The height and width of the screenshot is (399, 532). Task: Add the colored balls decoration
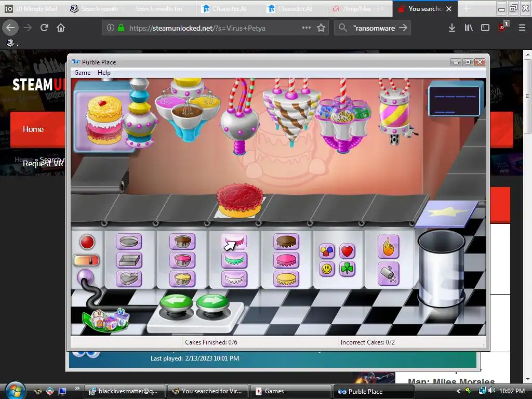tap(327, 251)
